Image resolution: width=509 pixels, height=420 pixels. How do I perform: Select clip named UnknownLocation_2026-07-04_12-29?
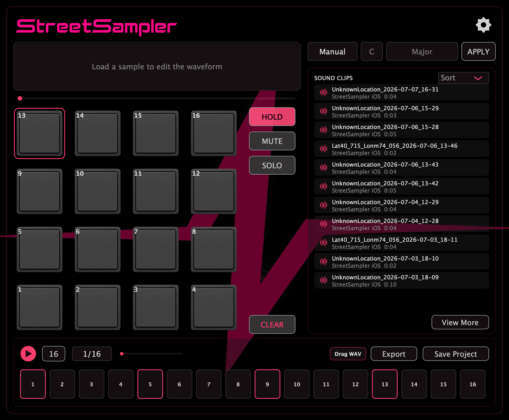[x=401, y=205]
